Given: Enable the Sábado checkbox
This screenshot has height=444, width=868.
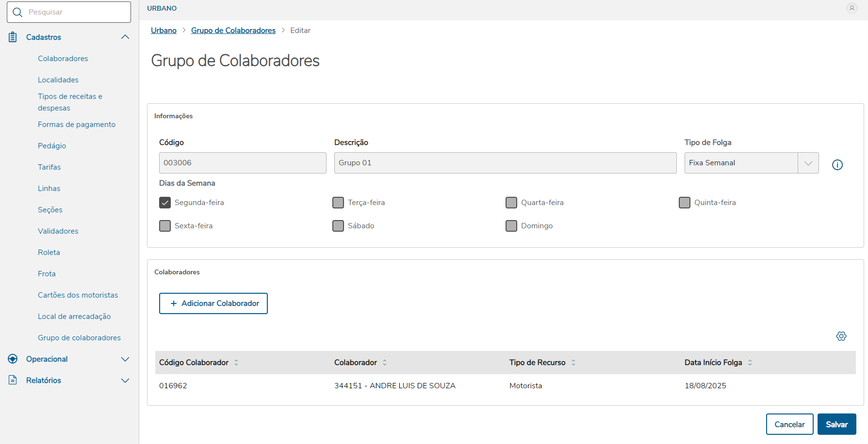Looking at the screenshot, I should pos(338,226).
